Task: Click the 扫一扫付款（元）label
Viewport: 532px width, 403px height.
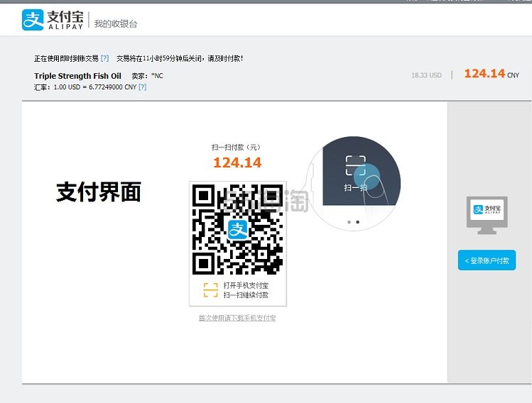Action: [236, 147]
